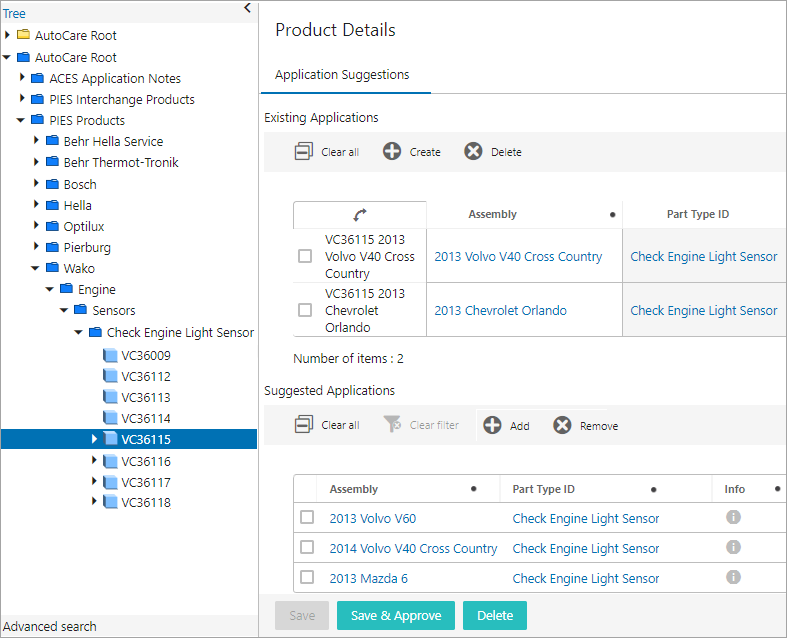Check the 2014 Volvo V40 Cross Country suggestion

tap(307, 547)
